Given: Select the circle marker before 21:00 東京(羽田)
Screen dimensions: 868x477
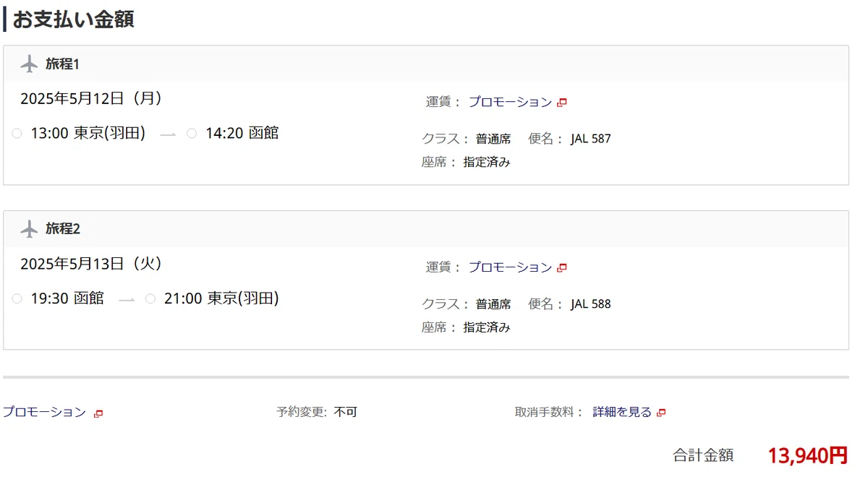Looking at the screenshot, I should (x=150, y=298).
